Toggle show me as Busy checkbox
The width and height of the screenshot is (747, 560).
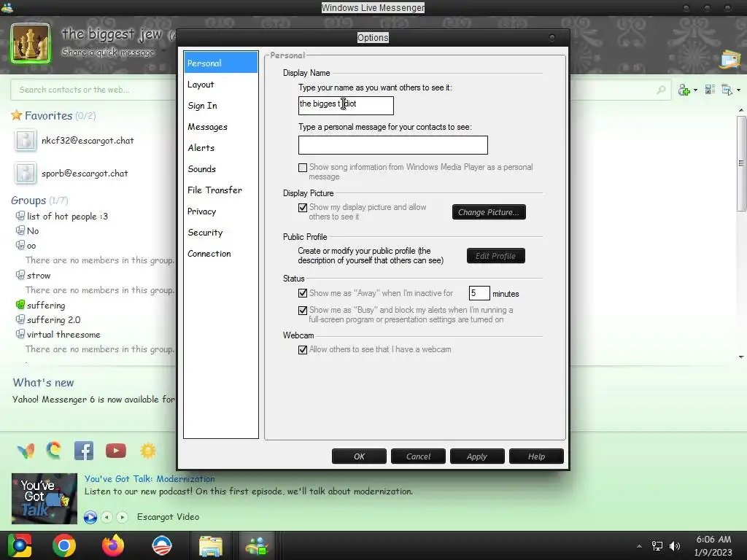[303, 311]
